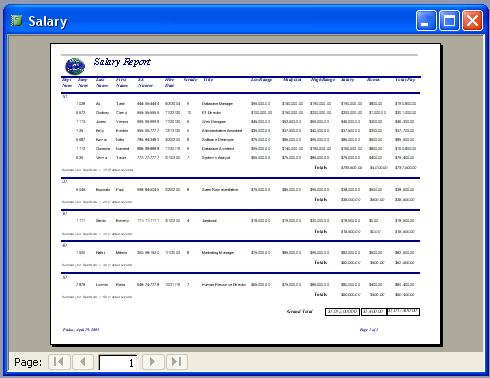Click the 'Salary Report' heading

[122, 62]
